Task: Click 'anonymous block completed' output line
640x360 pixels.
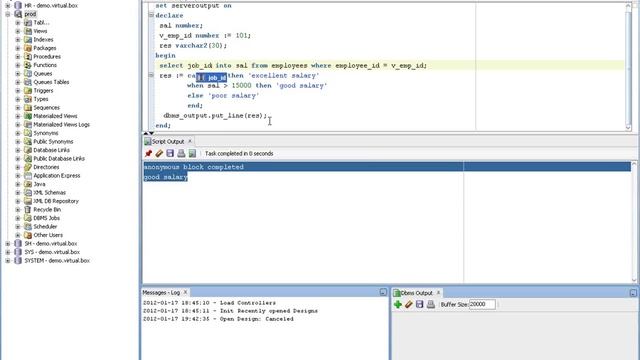Action: pyautogui.click(x=193, y=167)
